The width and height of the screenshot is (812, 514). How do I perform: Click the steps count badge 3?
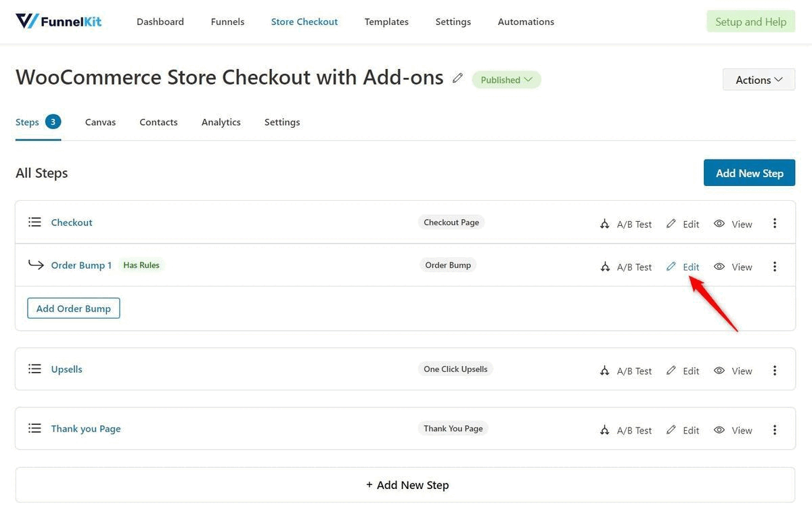pyautogui.click(x=53, y=122)
